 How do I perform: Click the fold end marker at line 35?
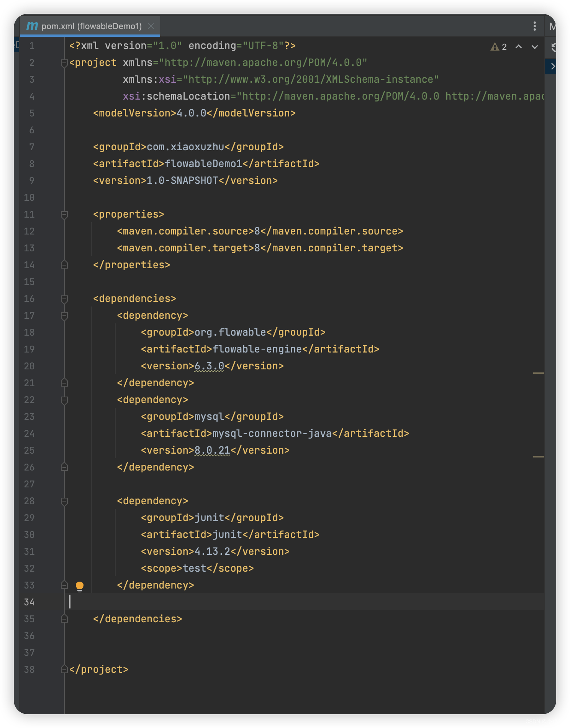(64, 619)
